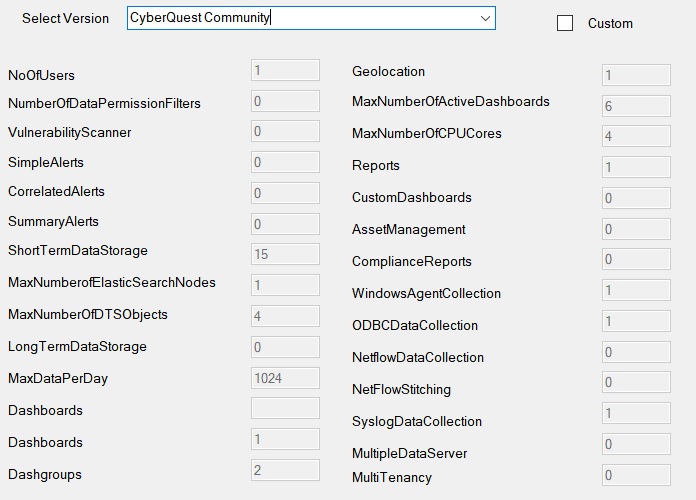
Task: Click the NetFlowStitching value field
Action: pyautogui.click(x=636, y=382)
